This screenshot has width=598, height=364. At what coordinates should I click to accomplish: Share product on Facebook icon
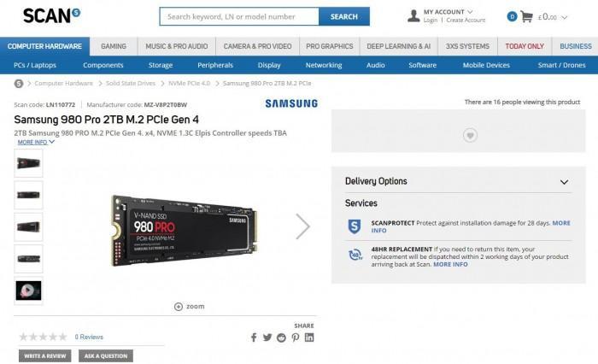[x=254, y=338]
